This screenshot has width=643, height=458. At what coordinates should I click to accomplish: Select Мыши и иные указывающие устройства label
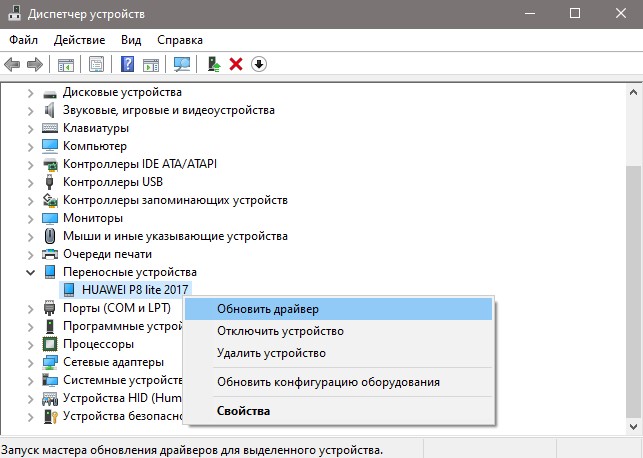(x=175, y=236)
